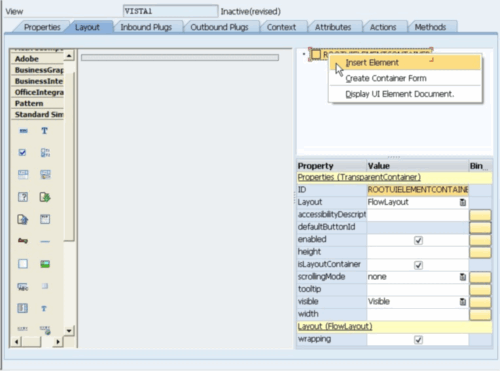Open Properties (TransparentContainer) link
This screenshot has width=500, height=371.
(x=359, y=177)
